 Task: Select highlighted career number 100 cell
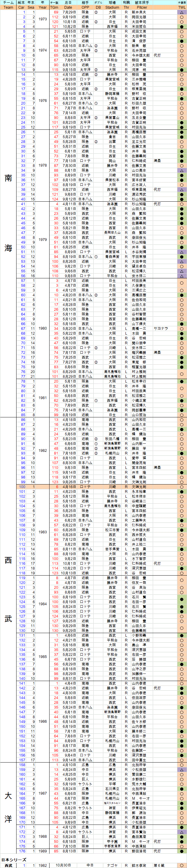tap(21, 487)
